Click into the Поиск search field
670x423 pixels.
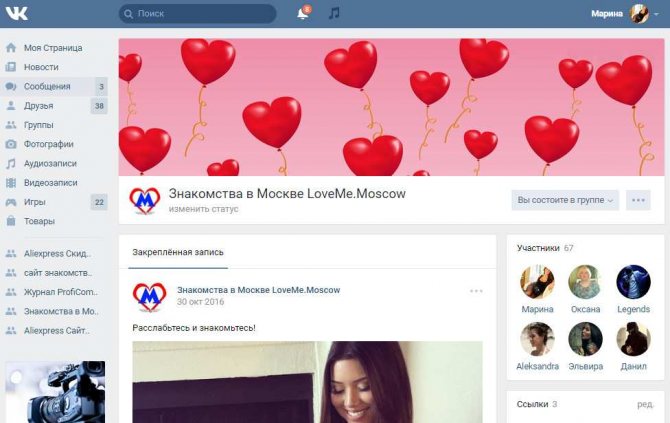click(197, 14)
